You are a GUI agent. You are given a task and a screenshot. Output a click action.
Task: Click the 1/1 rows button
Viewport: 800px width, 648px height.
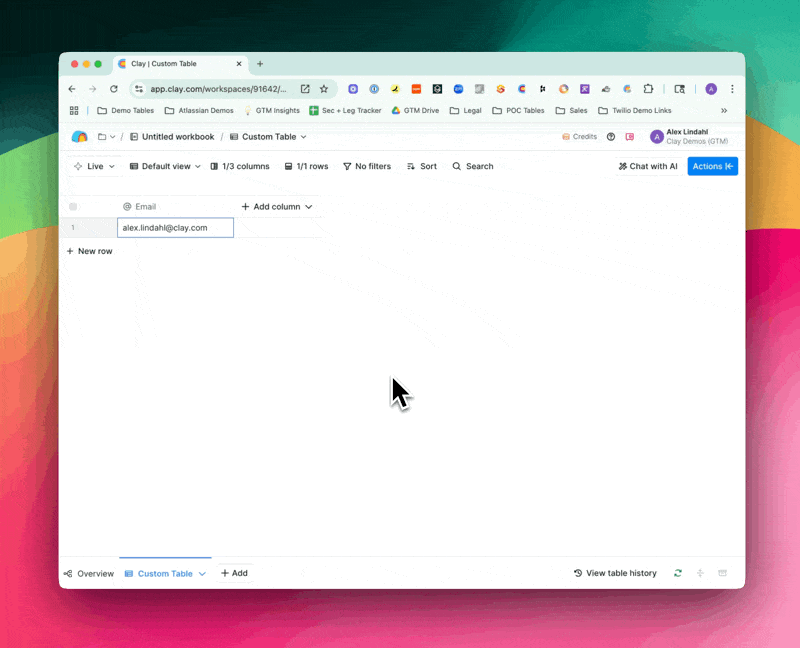pyautogui.click(x=306, y=166)
